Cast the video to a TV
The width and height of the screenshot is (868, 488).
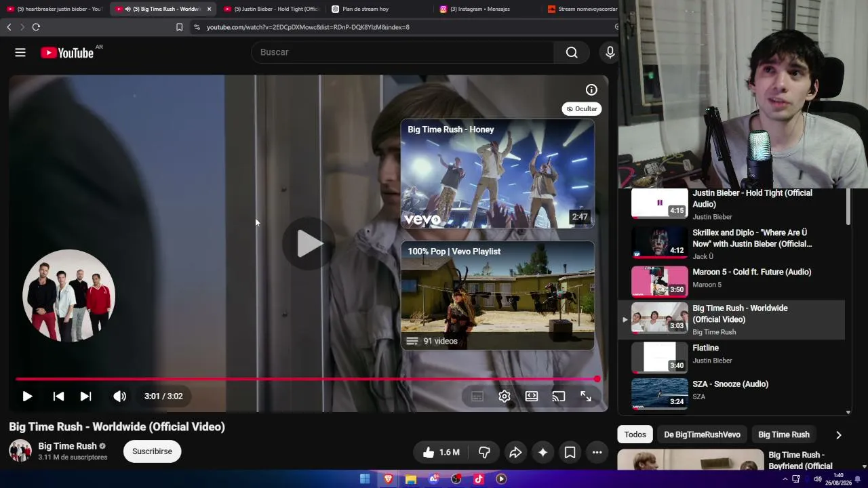coord(559,396)
